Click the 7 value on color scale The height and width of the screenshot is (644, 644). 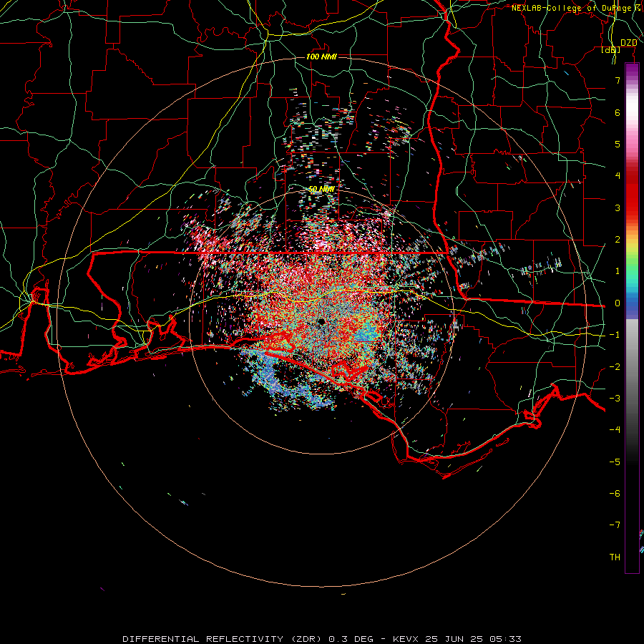tap(618, 80)
